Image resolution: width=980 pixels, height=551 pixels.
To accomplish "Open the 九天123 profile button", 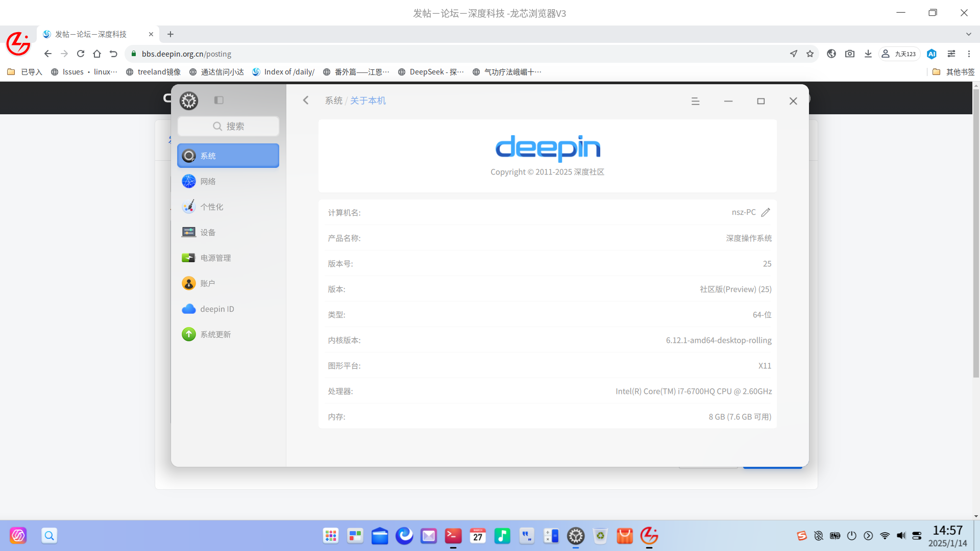I will click(x=899, y=54).
